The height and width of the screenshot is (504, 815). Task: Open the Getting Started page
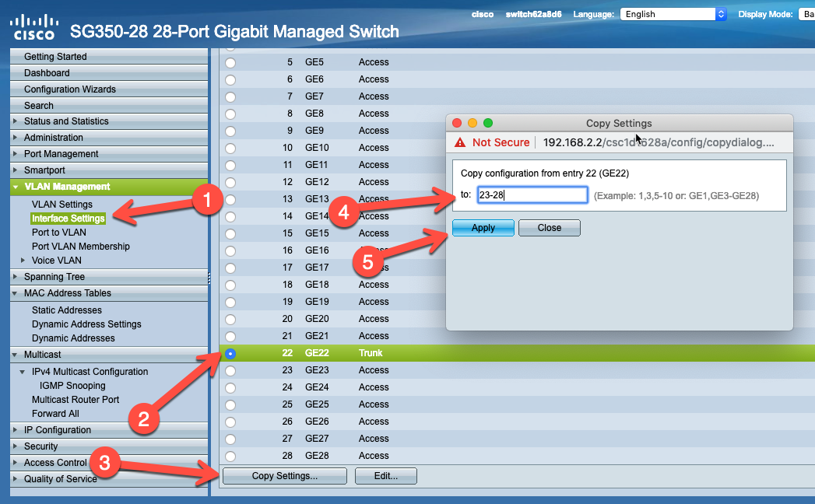(55, 57)
